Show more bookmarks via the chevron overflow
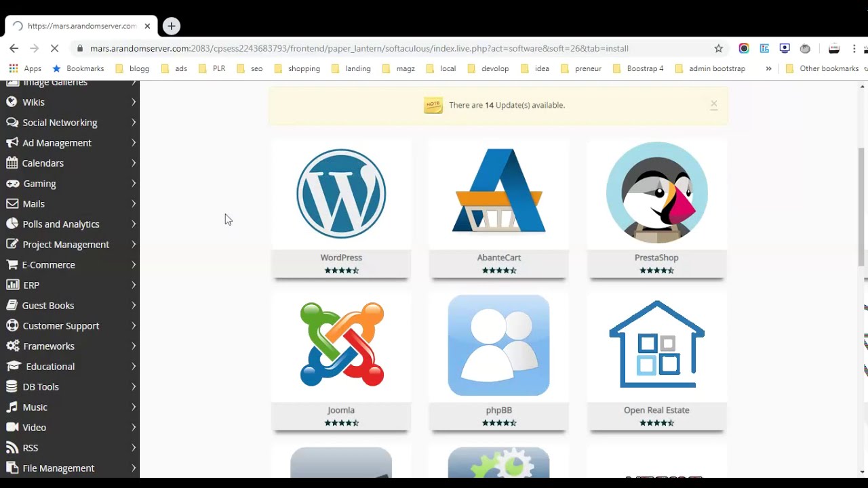Screen dimensions: 868x488 coord(768,68)
